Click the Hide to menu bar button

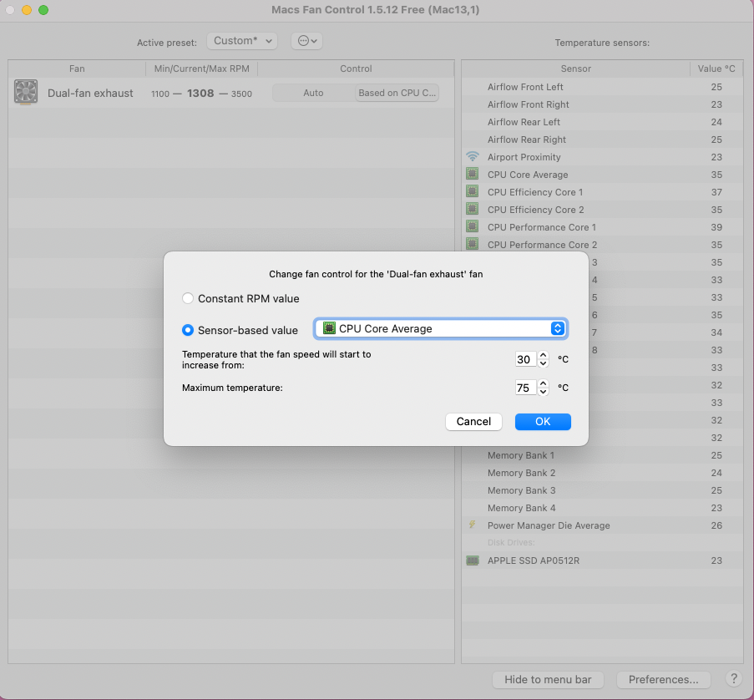pos(548,679)
